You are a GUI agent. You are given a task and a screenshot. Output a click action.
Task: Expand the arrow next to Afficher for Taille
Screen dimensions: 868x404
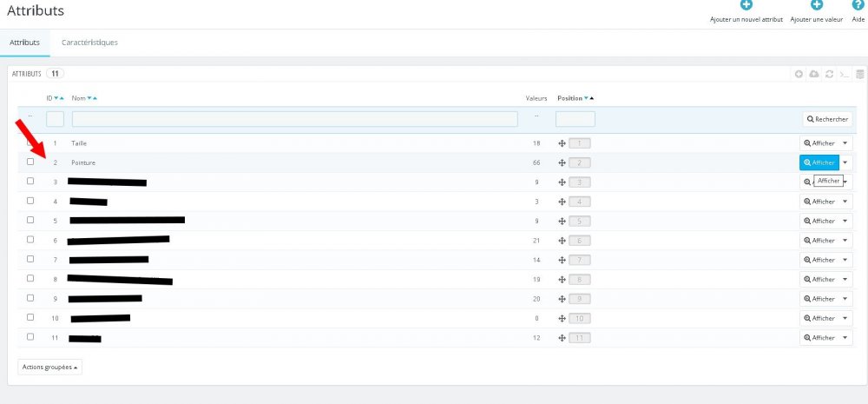pyautogui.click(x=845, y=143)
